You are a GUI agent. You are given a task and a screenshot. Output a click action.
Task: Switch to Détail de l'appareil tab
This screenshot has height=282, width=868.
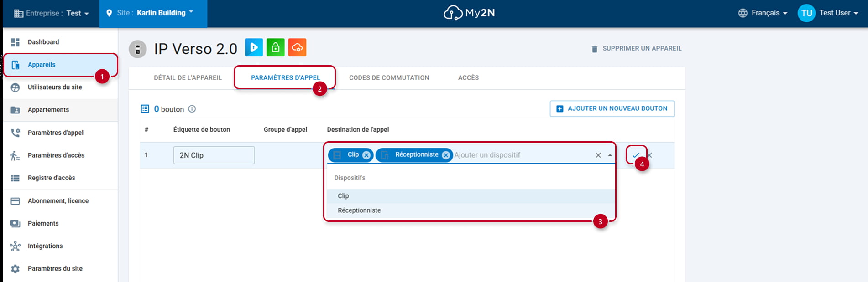pos(188,78)
